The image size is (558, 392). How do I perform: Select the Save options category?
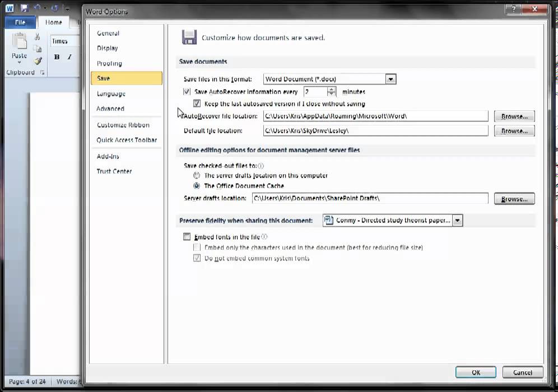[126, 78]
